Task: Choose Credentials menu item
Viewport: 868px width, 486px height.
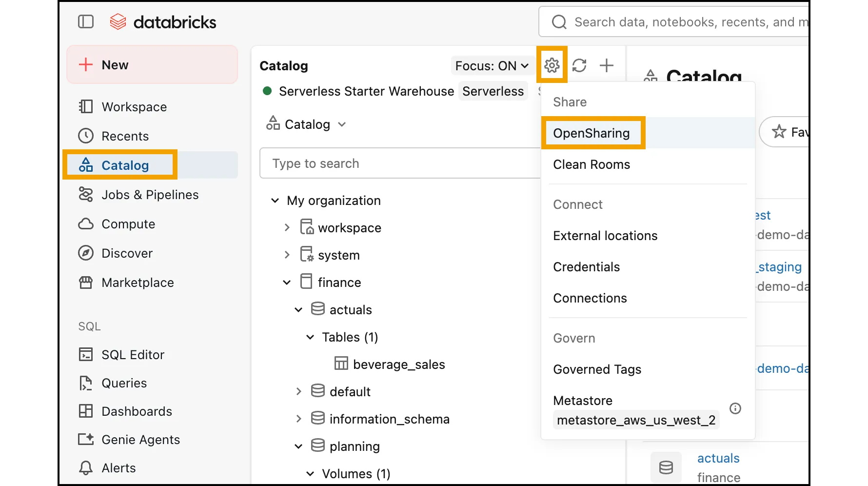Action: pyautogui.click(x=648, y=267)
